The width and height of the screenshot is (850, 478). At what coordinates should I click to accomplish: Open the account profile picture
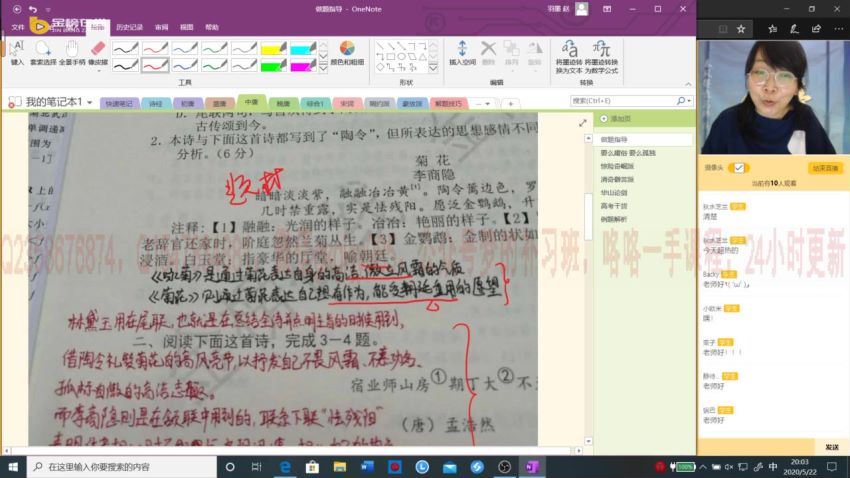(582, 9)
